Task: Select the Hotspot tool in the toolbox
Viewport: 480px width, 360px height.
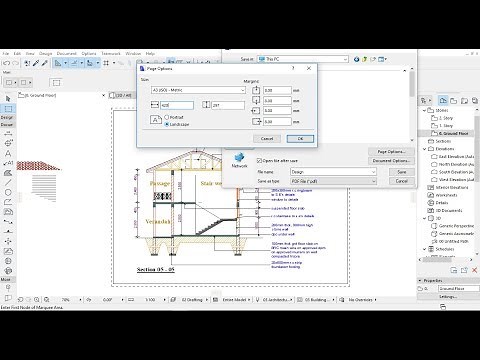Action: tap(8, 241)
